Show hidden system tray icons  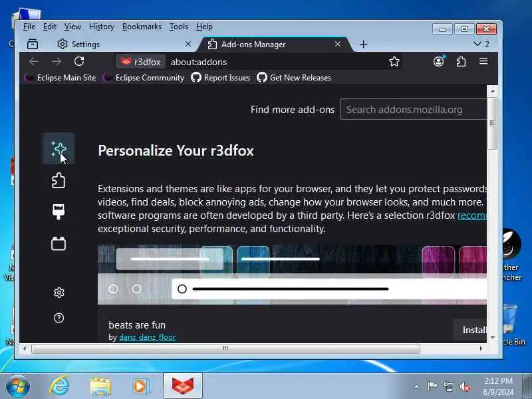click(417, 386)
